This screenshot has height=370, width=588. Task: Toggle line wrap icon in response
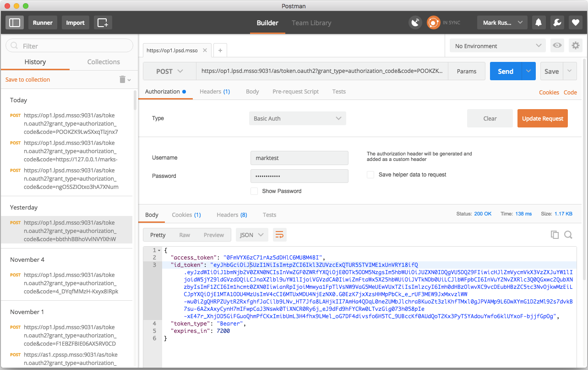tap(279, 235)
